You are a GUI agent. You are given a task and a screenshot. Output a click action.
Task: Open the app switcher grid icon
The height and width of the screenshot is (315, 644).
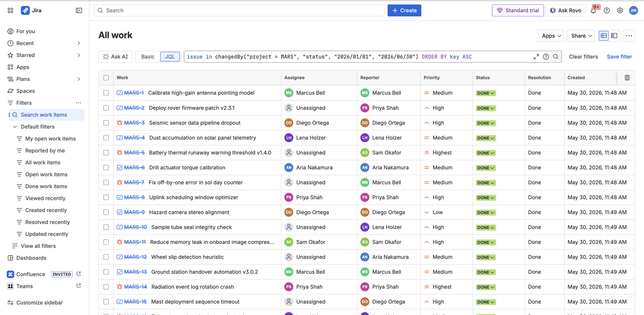pyautogui.click(x=10, y=10)
